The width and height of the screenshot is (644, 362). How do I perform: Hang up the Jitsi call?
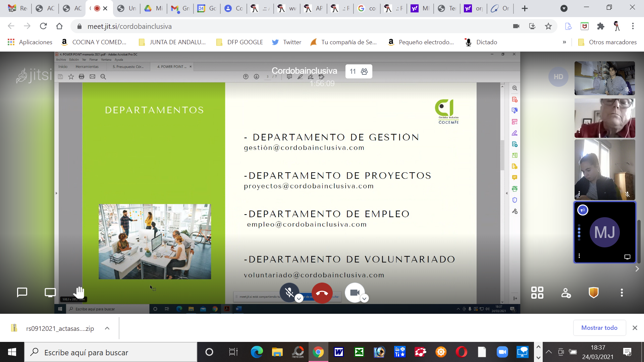pyautogui.click(x=322, y=293)
